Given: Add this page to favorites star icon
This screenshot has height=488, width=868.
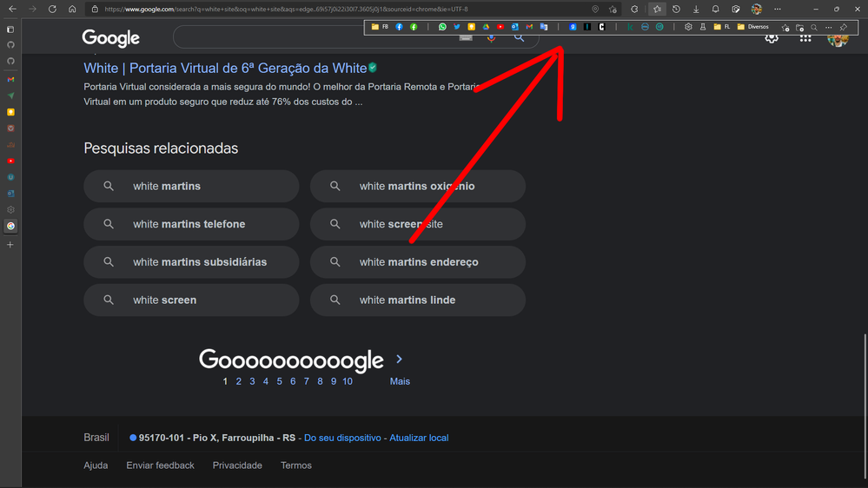Looking at the screenshot, I should point(613,9).
